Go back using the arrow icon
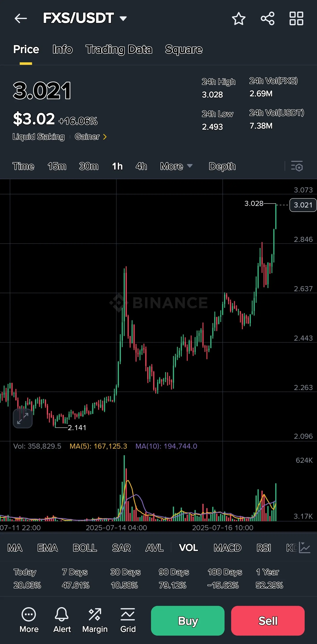Image resolution: width=317 pixels, height=644 pixels. pyautogui.click(x=21, y=18)
